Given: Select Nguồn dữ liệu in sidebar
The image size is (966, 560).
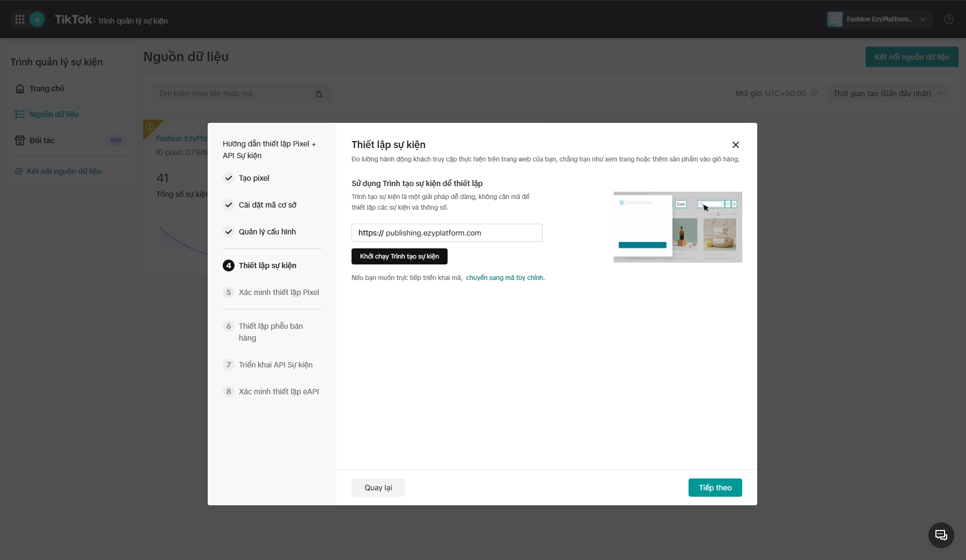Looking at the screenshot, I should coord(70,114).
